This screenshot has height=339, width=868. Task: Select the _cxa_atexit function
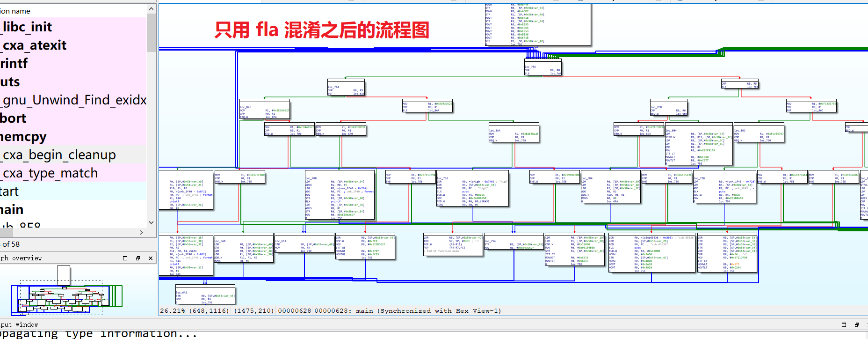pos(73,45)
